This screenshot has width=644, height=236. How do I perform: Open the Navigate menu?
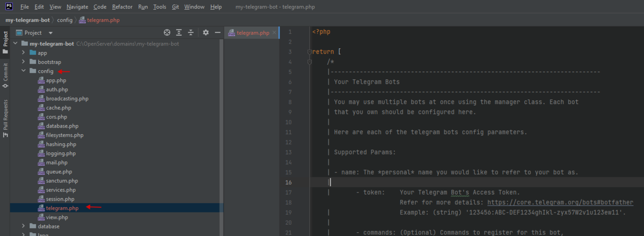[x=78, y=8]
